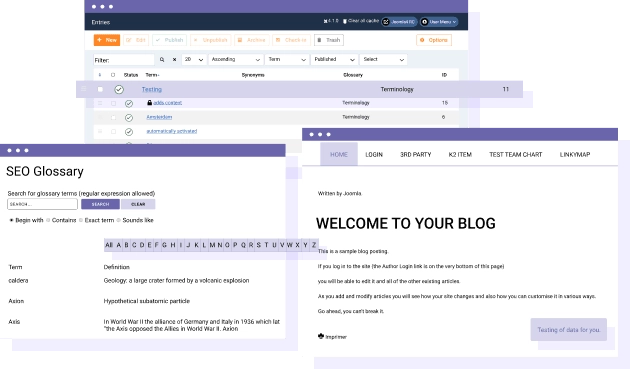This screenshot has height=369, width=630.
Task: Click the printer icon beside Imprimer
Action: 321,336
